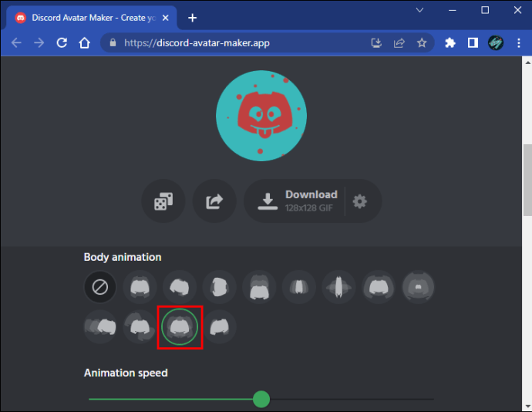The width and height of the screenshot is (532, 412).
Task: Pick the thin vertical sliver spin animation
Action: pyautogui.click(x=338, y=287)
